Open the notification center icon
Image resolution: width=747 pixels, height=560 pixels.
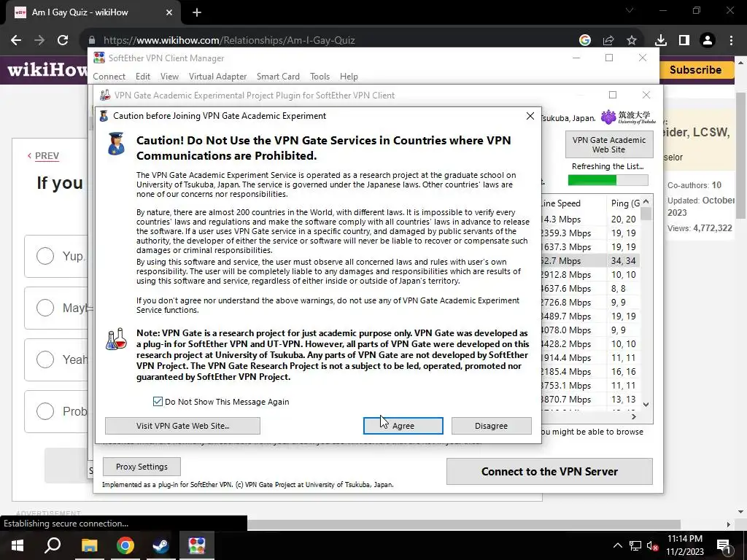point(724,545)
